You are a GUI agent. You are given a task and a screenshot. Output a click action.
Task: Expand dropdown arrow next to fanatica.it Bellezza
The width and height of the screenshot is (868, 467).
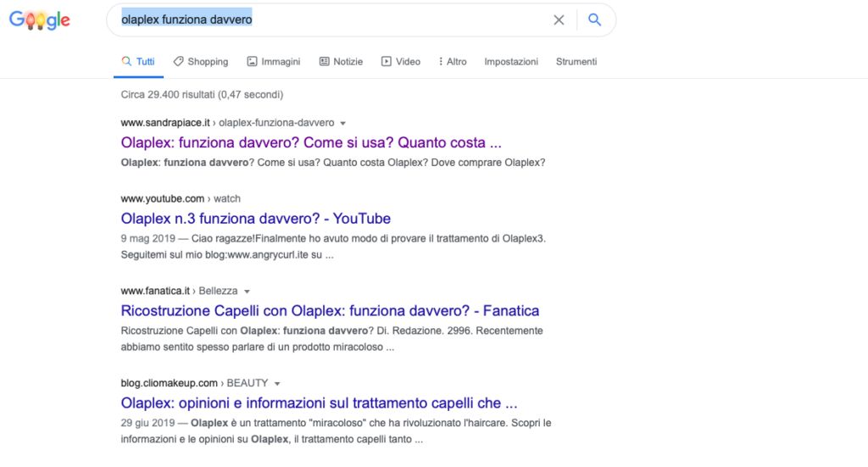(247, 292)
